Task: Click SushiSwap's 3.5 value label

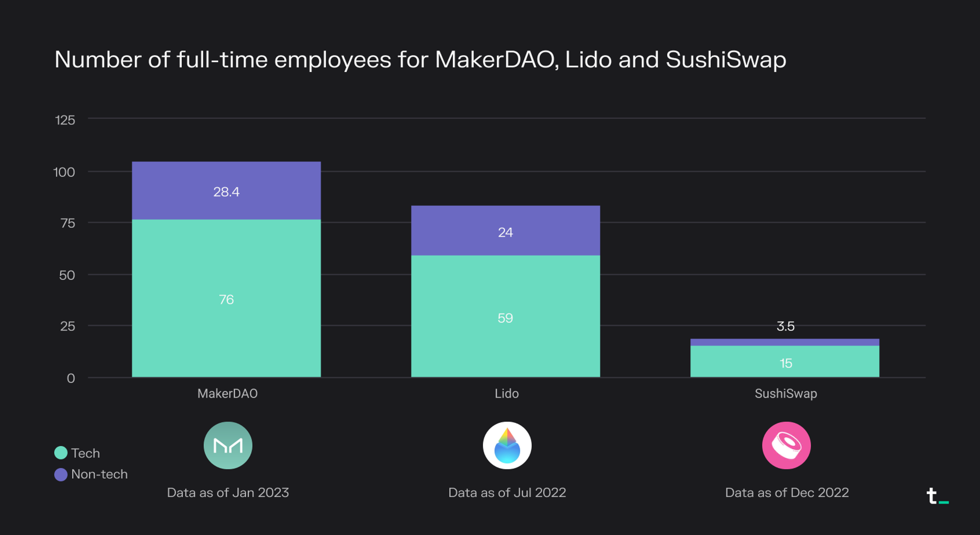Action: click(785, 326)
